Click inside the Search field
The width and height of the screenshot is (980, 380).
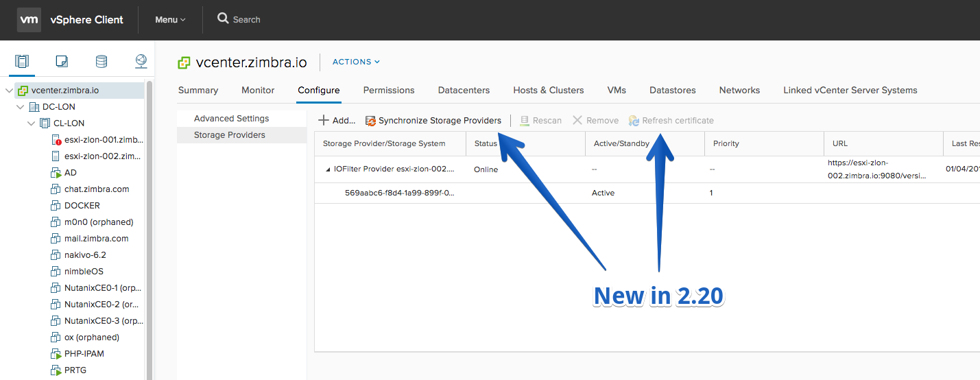click(x=247, y=20)
